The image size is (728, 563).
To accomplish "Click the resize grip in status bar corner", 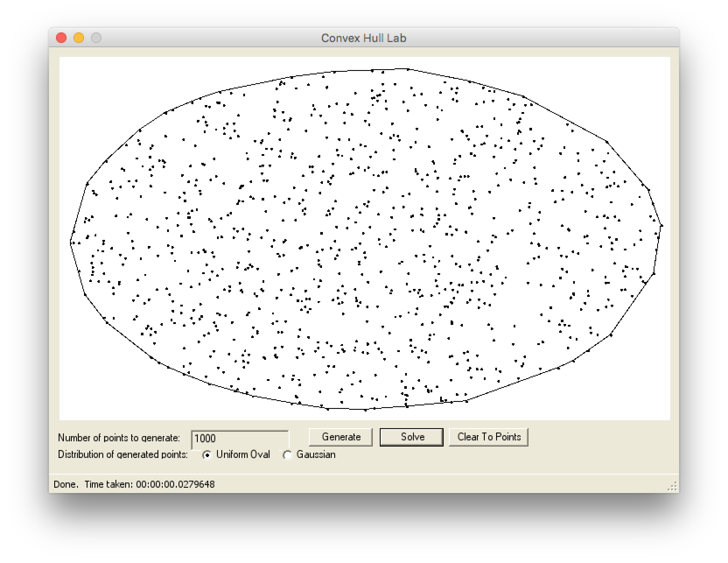I will pos(672,486).
